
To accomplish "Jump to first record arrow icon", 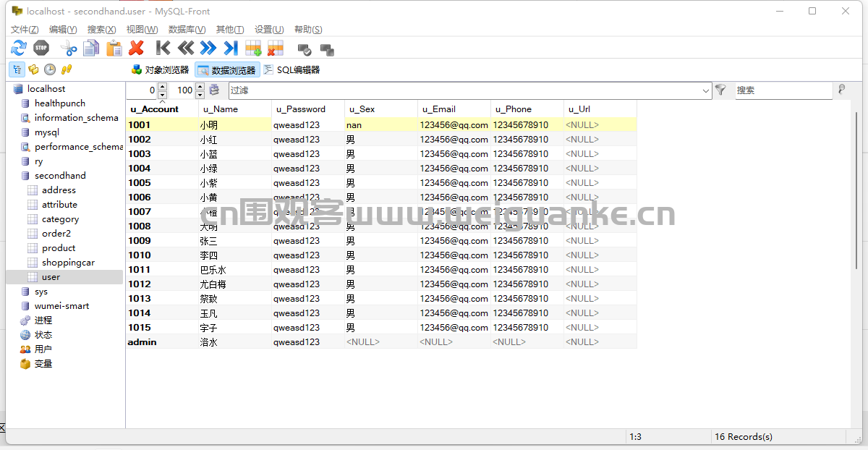I will coord(163,48).
